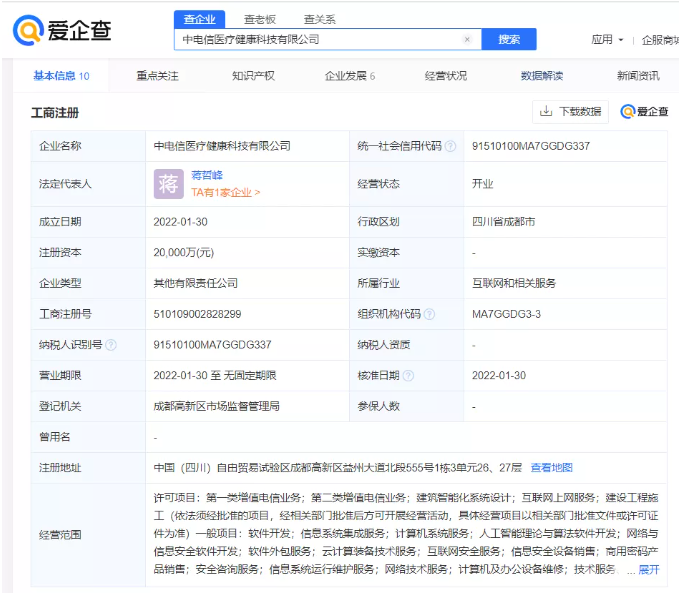The width and height of the screenshot is (682, 593).
Task: Click the 工商注册 section heading
Action: [x=55, y=113]
